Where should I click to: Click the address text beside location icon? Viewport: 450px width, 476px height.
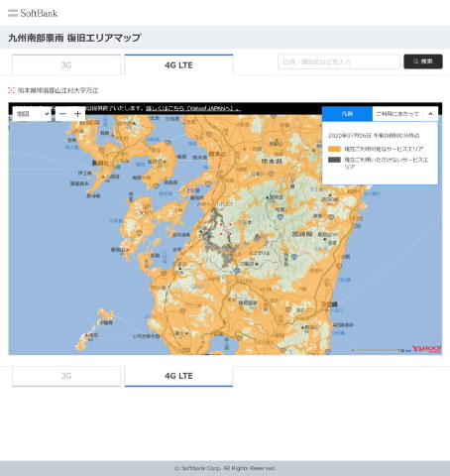click(x=58, y=90)
